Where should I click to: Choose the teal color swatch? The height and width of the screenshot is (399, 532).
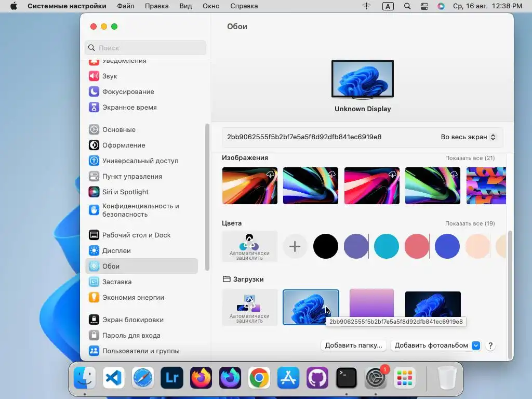coord(387,246)
